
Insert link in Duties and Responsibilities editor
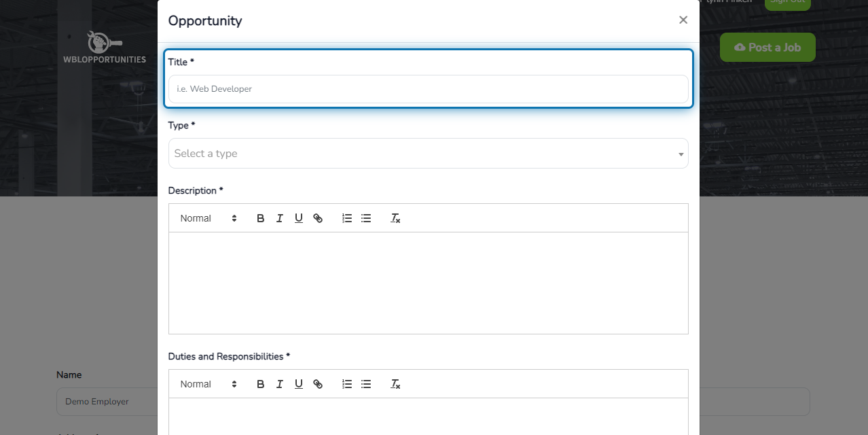pos(317,384)
